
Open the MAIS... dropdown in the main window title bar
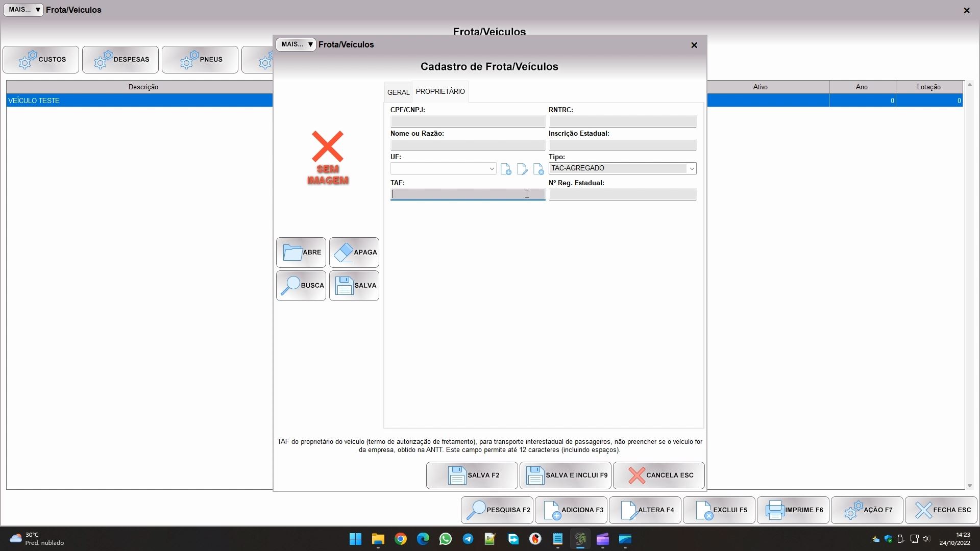click(23, 10)
